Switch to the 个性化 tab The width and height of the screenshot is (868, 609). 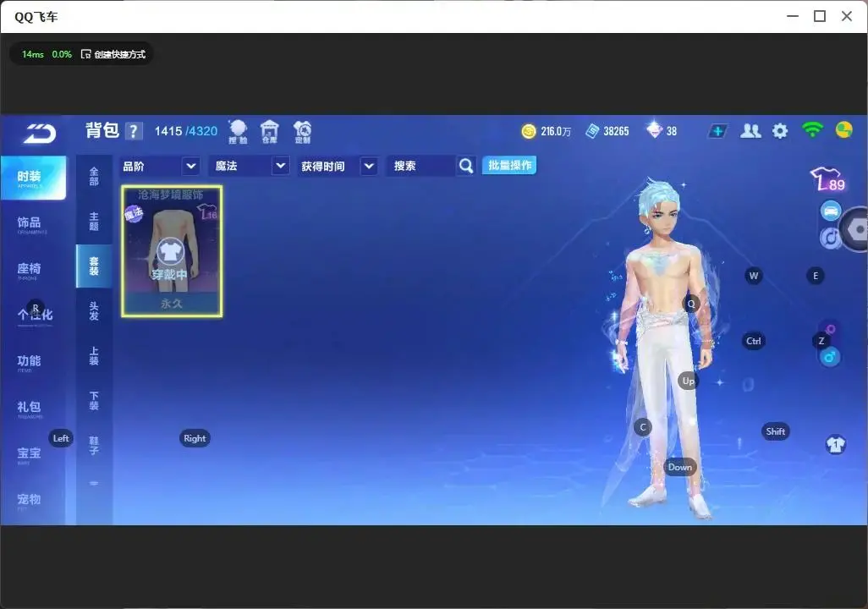coord(33,316)
